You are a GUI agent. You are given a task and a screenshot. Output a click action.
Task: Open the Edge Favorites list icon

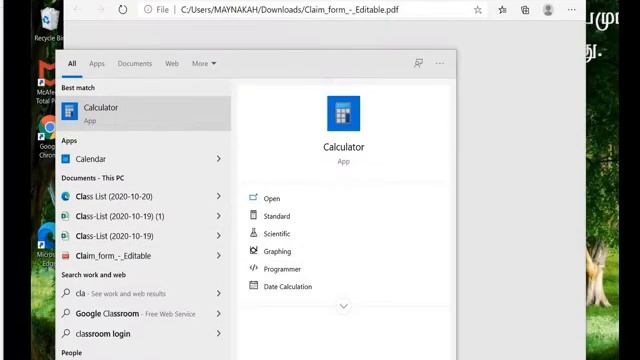502,10
